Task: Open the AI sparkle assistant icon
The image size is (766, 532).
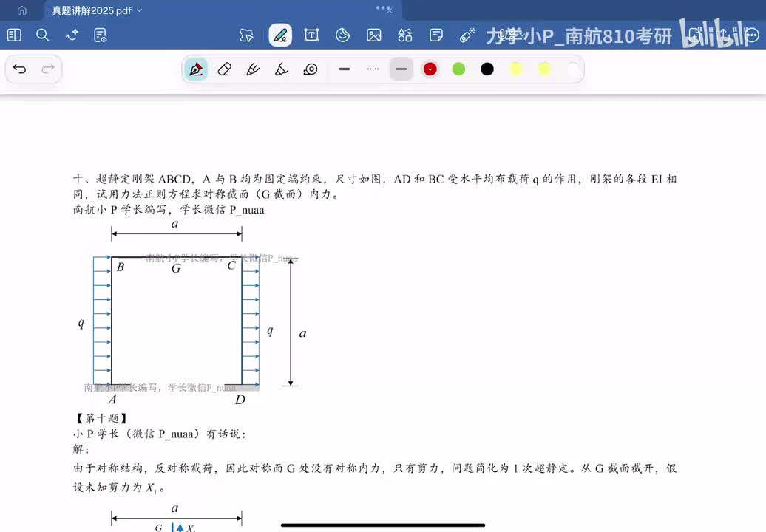Action: [72, 35]
